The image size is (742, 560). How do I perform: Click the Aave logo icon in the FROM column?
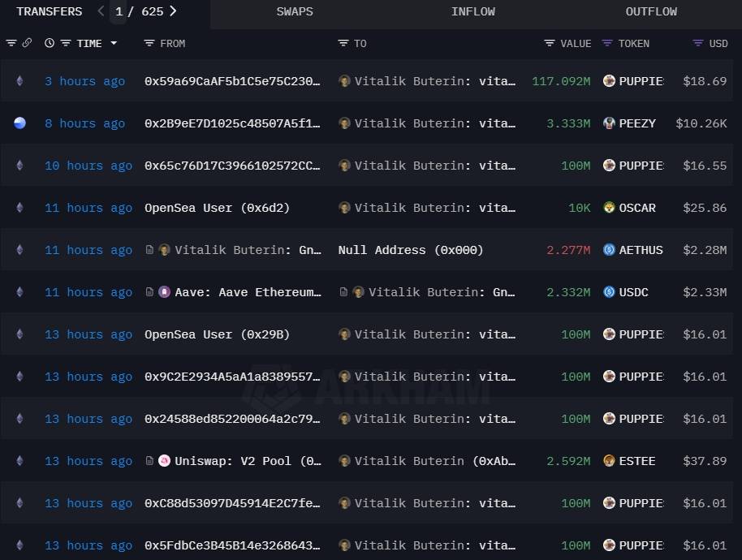pyautogui.click(x=164, y=292)
